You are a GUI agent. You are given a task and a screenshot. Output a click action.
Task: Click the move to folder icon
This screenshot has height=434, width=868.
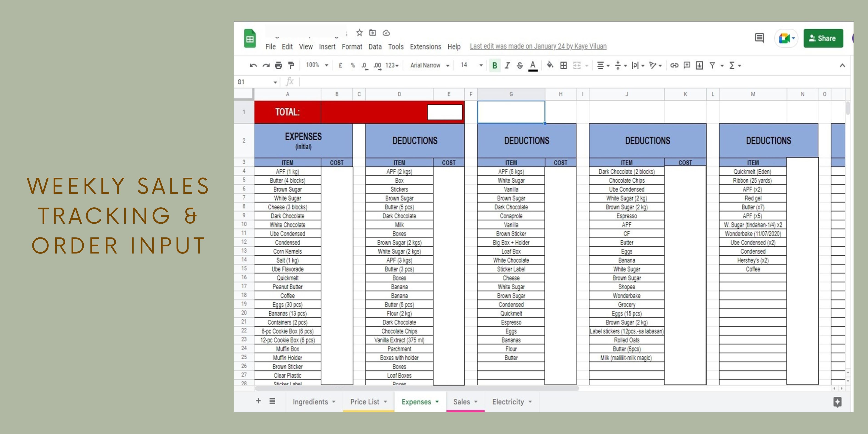[372, 33]
